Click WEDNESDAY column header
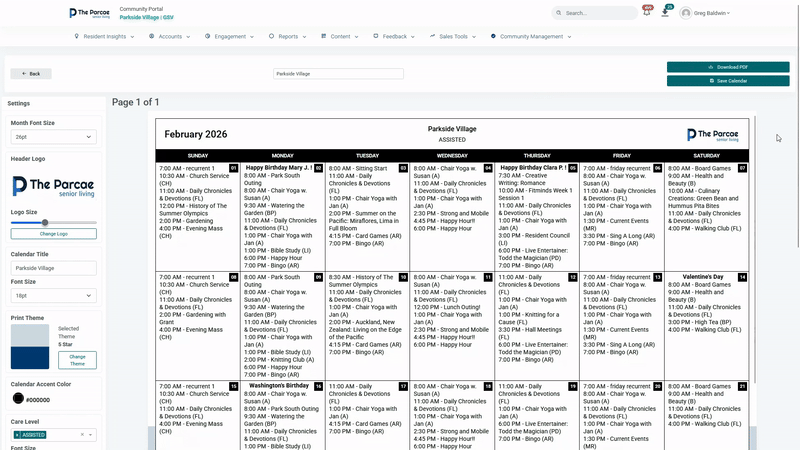 [x=452, y=156]
